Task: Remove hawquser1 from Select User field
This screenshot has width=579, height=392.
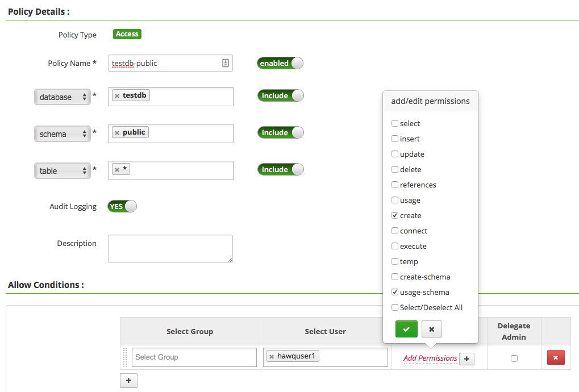Action: 272,357
